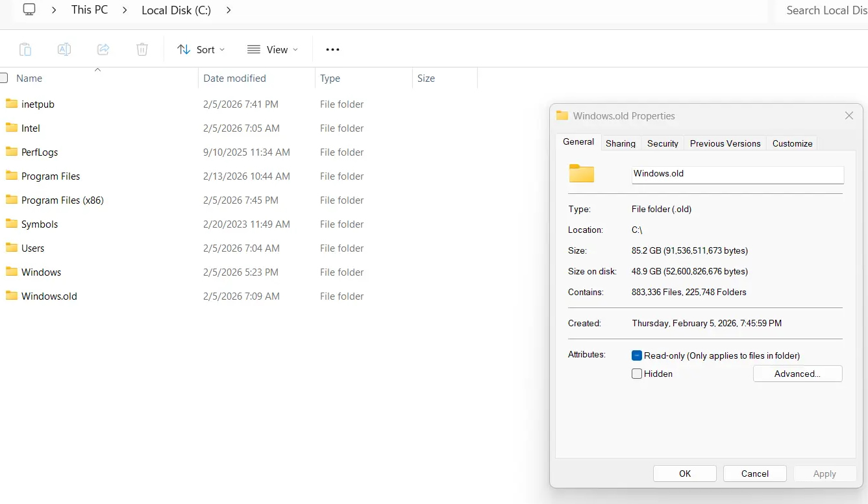The width and height of the screenshot is (868, 504).
Task: Click the date 9/10/2025 11:34 AM
Action: click(247, 152)
